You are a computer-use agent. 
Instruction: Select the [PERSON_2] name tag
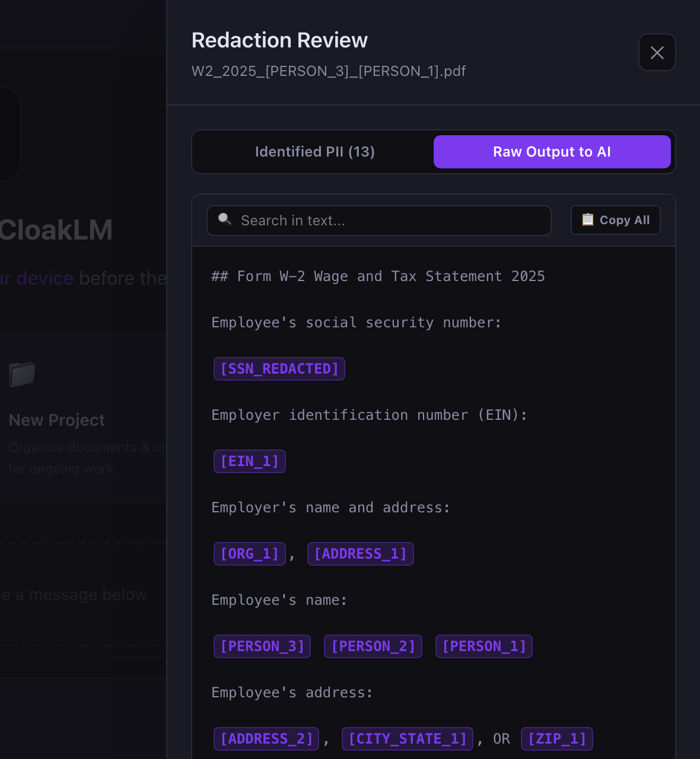373,646
